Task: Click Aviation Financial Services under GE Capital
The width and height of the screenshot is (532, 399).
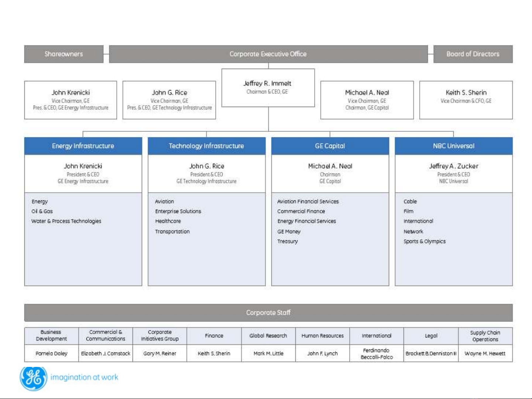Action: tap(308, 202)
